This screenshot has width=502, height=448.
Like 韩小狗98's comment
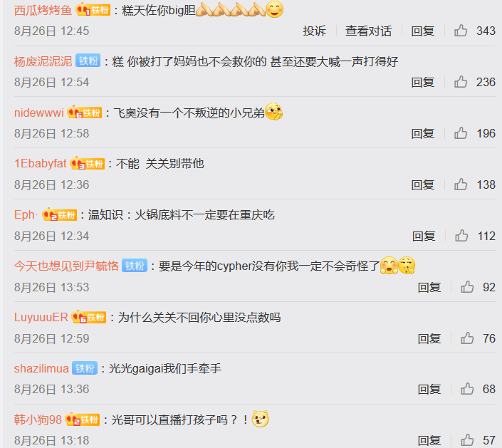(467, 440)
